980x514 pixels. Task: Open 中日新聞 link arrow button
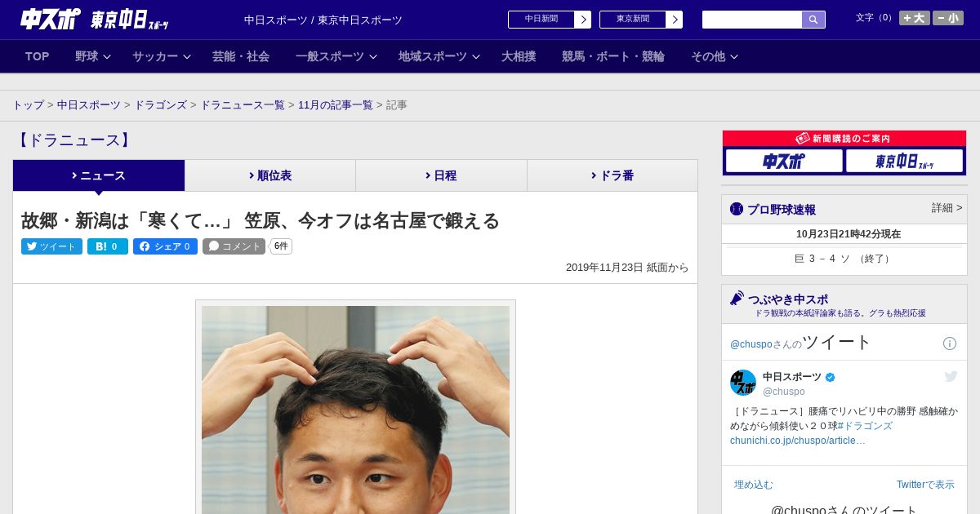583,20
